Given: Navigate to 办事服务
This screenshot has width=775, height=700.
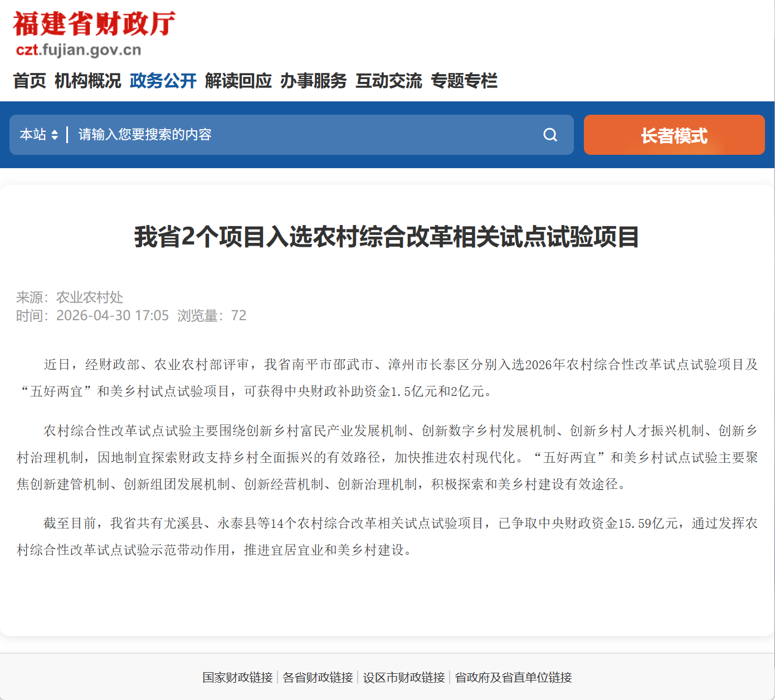Looking at the screenshot, I should [314, 81].
